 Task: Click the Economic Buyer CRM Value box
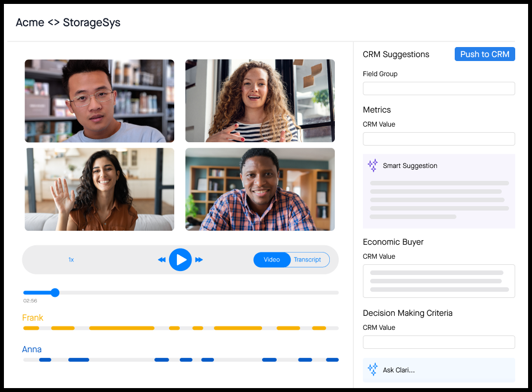[x=438, y=281]
